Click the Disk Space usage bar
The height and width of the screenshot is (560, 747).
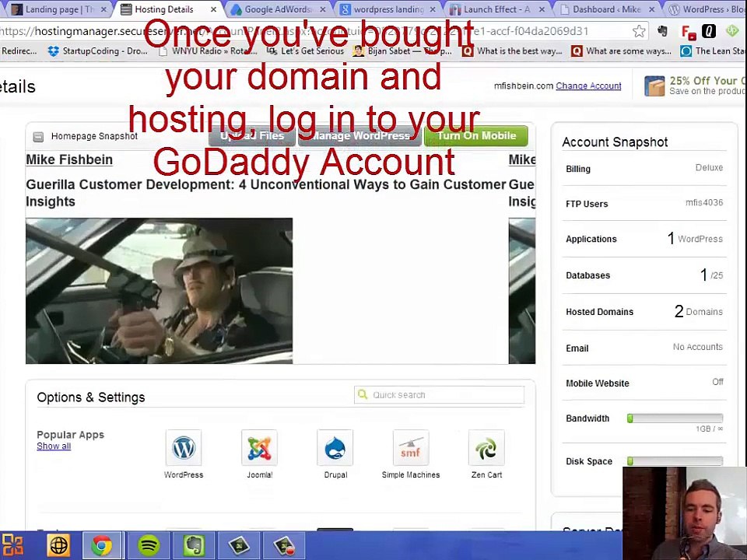675,461
